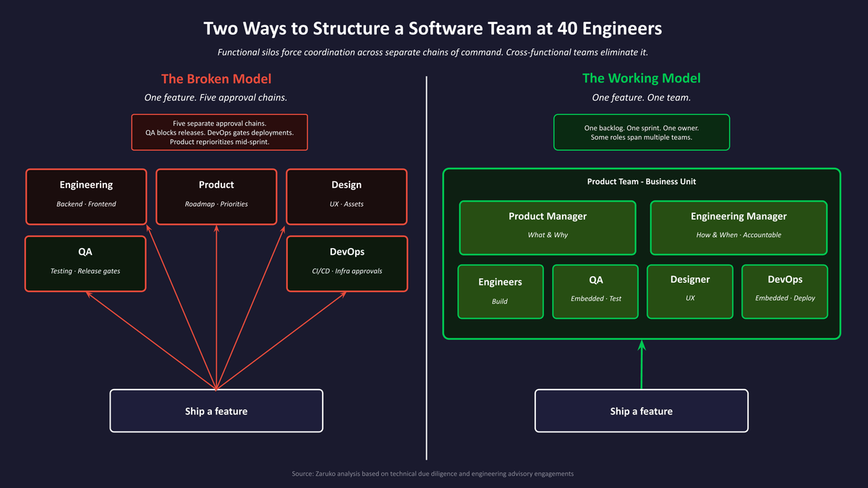The height and width of the screenshot is (488, 868).
Task: Select The Working Model heading
Action: (x=641, y=78)
